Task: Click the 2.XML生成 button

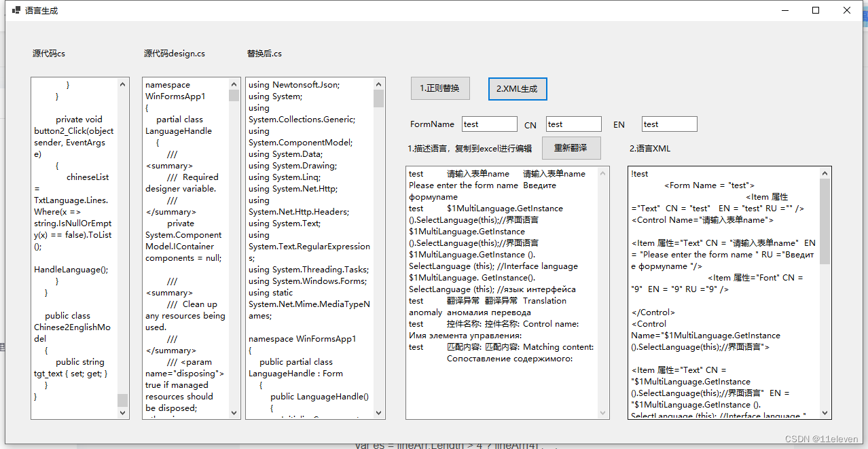Action: [x=518, y=89]
